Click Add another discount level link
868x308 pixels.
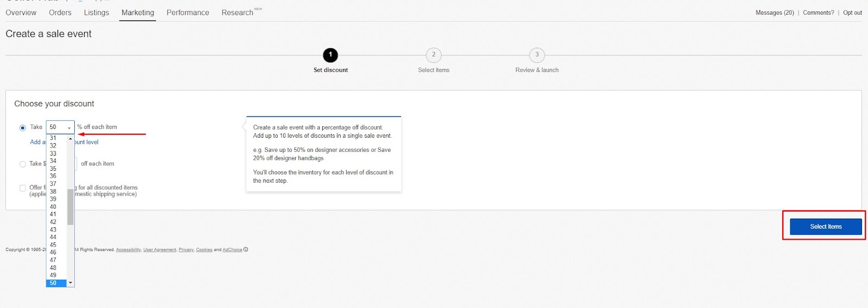pos(64,142)
